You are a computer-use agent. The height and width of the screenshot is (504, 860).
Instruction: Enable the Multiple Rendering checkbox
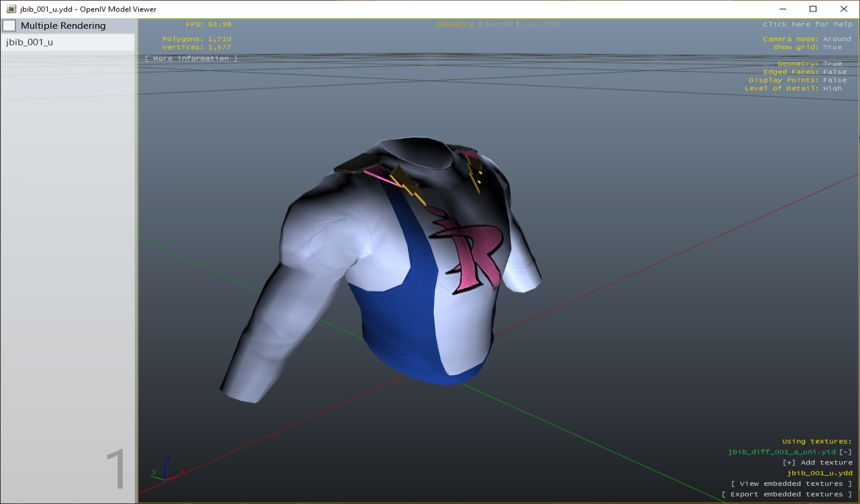point(10,26)
